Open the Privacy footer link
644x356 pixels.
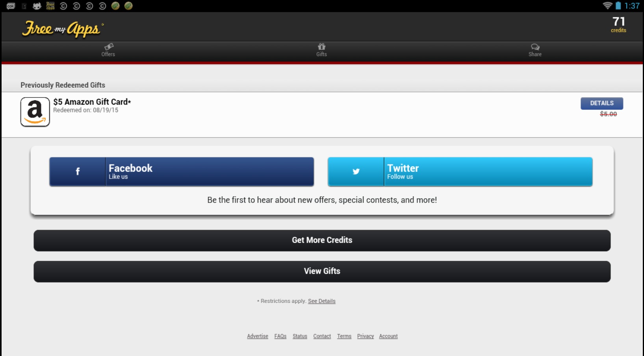pyautogui.click(x=366, y=336)
